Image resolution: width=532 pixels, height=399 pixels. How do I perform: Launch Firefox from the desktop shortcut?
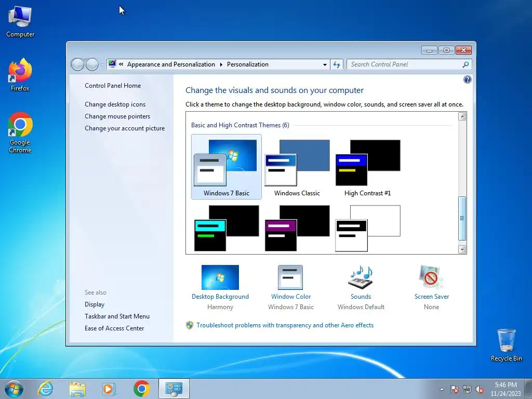(x=20, y=75)
